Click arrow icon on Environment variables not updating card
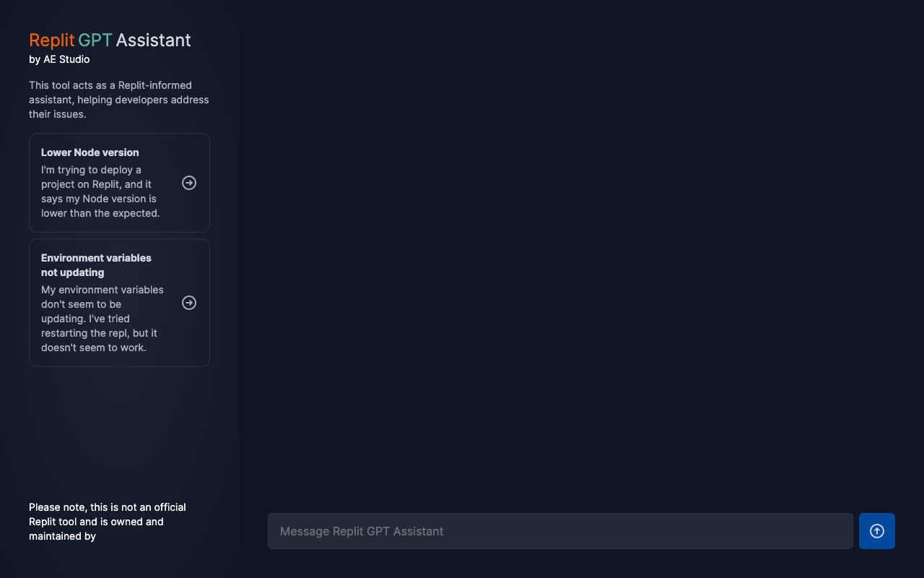This screenshot has width=924, height=578. (x=189, y=303)
